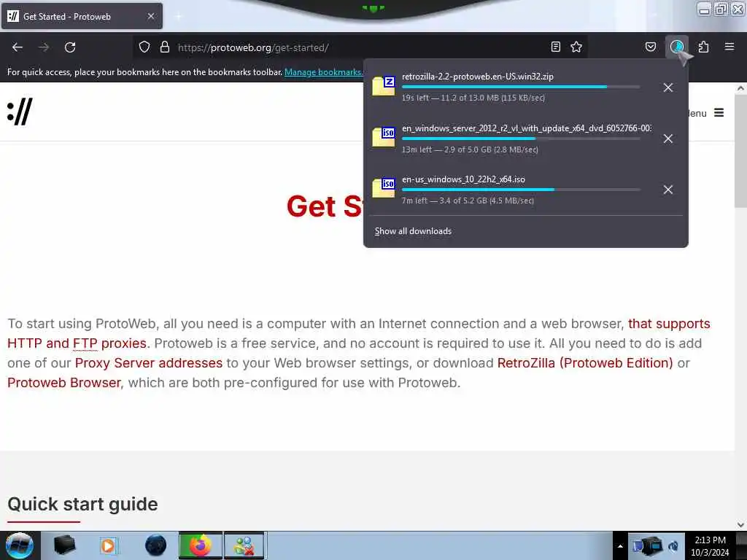Viewport: 747px width, 560px height.
Task: Click the en-us_windows_10 ISO file icon
Action: [384, 188]
